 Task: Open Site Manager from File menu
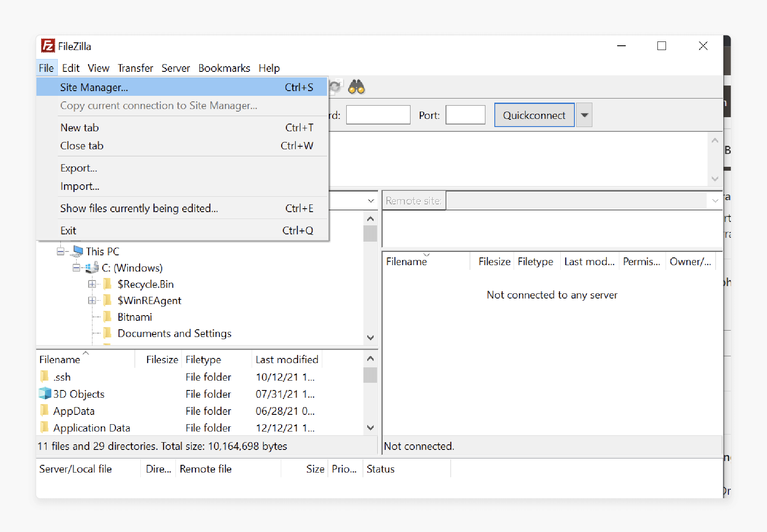click(182, 87)
